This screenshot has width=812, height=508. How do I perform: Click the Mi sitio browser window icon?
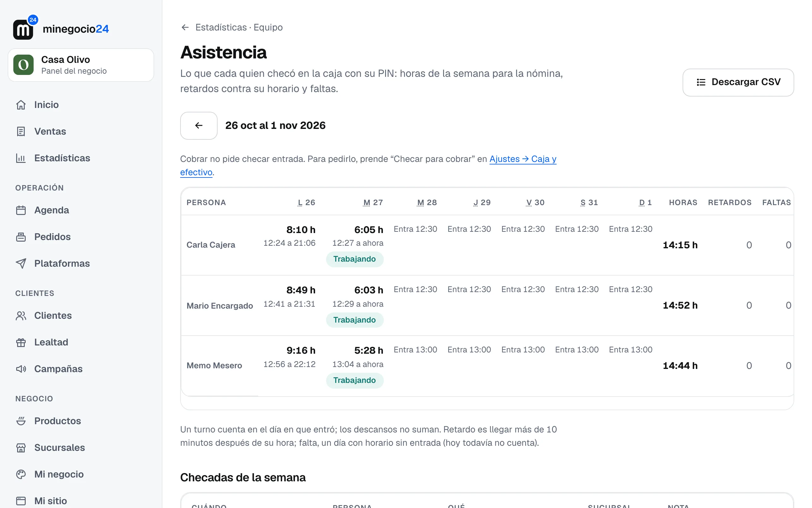point(21,501)
